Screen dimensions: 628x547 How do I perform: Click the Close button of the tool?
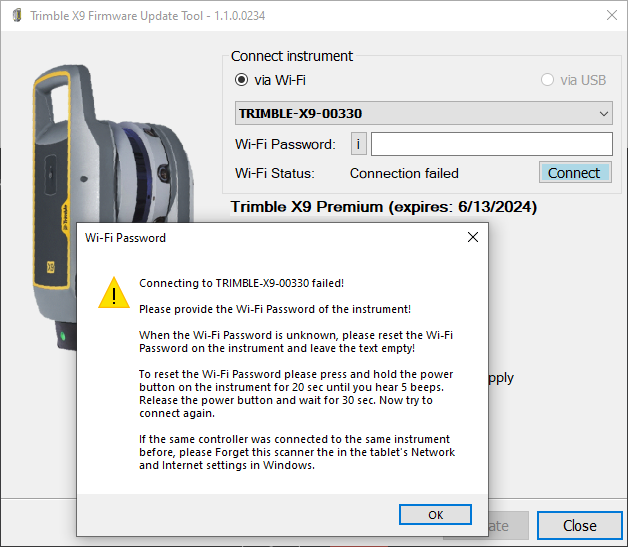(x=579, y=525)
